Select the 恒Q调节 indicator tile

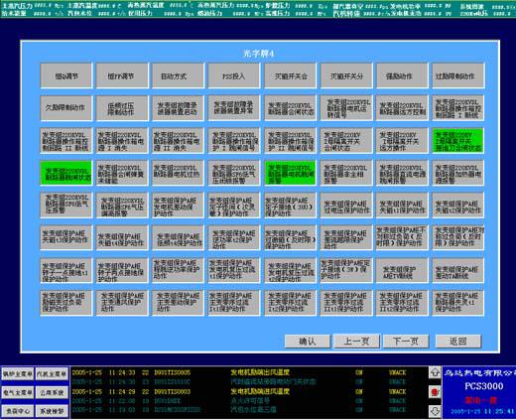(x=66, y=75)
